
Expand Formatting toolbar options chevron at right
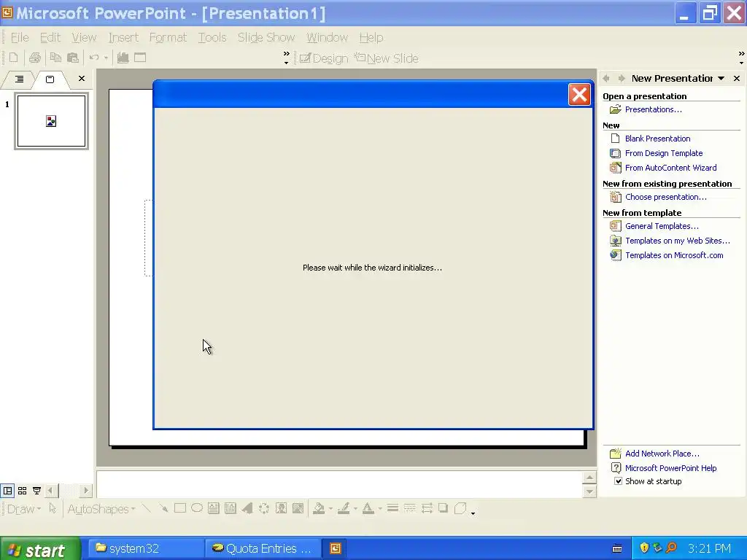(741, 58)
